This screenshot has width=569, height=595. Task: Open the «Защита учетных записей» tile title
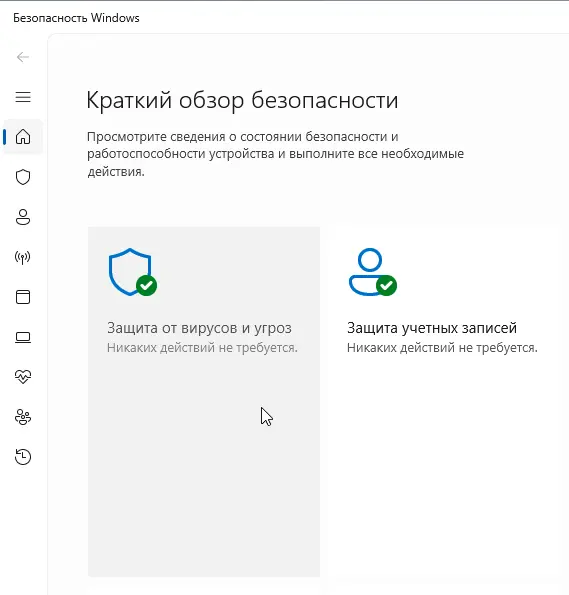click(432, 328)
